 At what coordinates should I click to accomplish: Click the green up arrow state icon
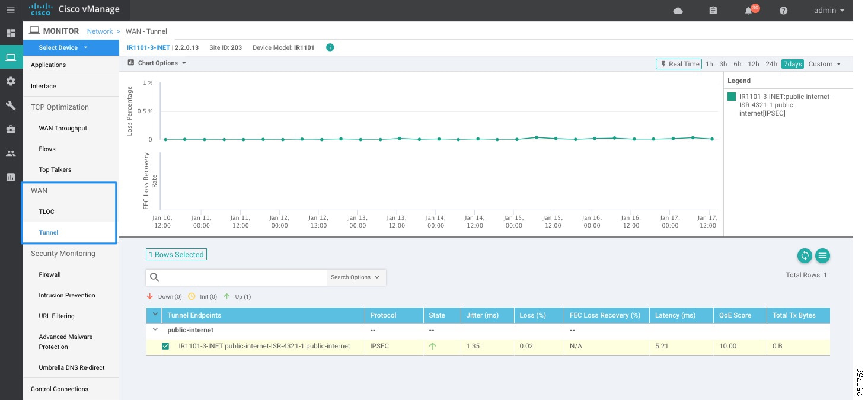[x=432, y=346]
